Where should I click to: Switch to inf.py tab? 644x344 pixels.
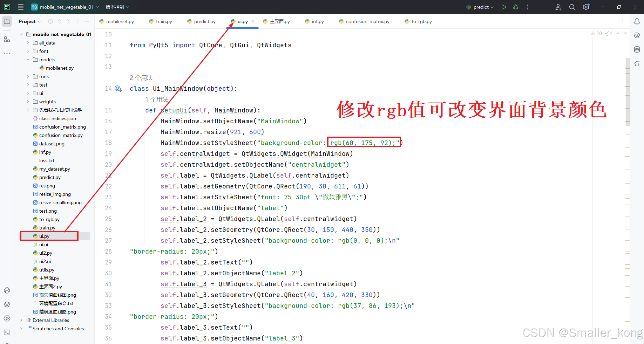[x=314, y=21]
